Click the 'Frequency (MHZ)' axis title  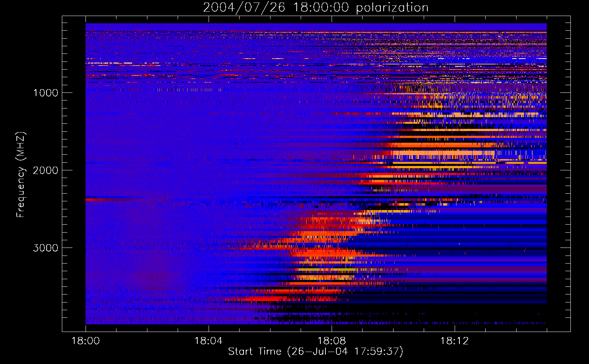pos(21,174)
